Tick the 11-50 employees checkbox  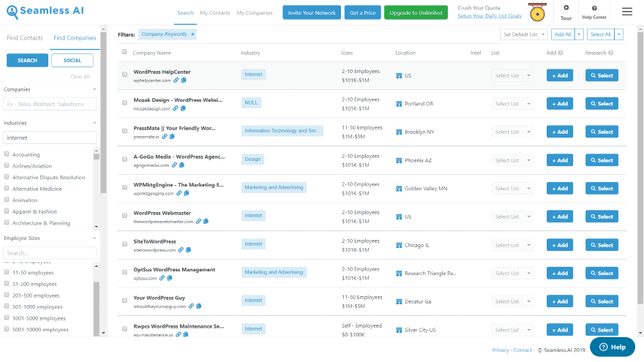7,272
